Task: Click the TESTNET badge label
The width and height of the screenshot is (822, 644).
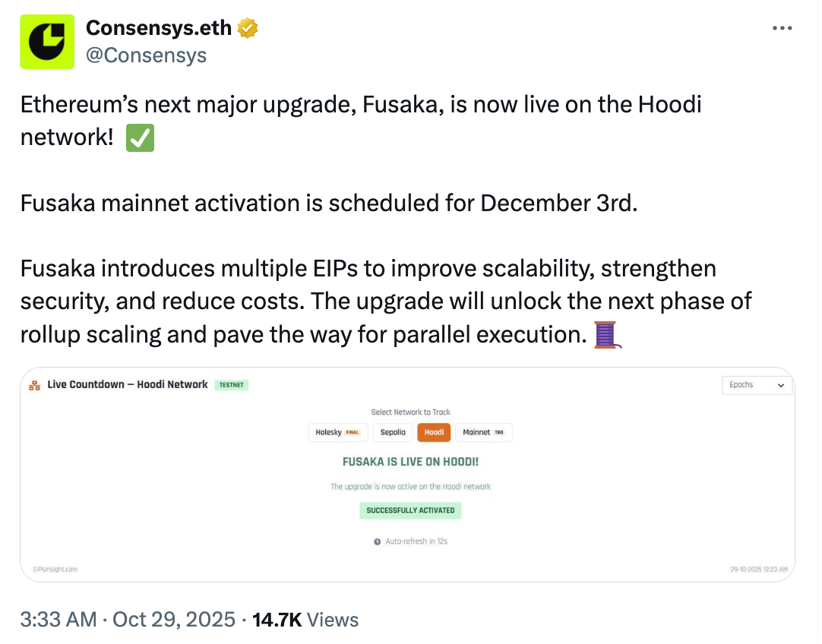Action: tap(231, 385)
